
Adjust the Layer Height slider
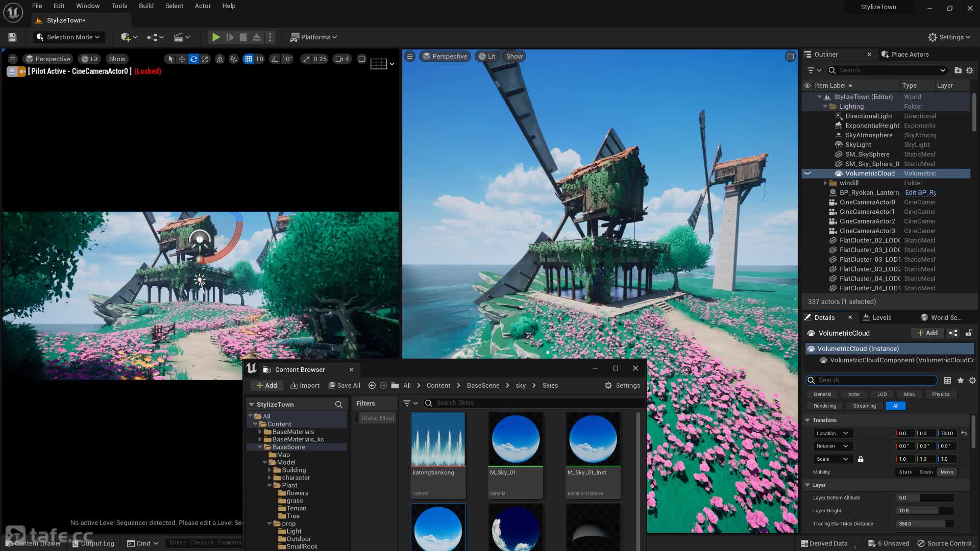925,511
